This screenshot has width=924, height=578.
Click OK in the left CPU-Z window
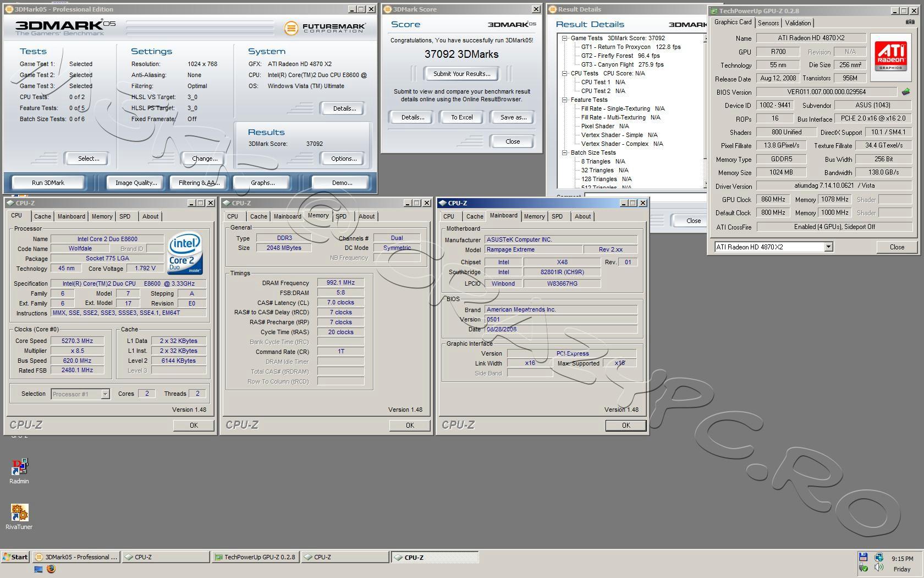tap(194, 426)
